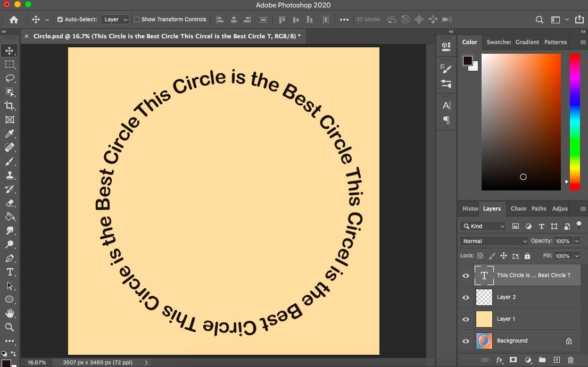Open the Move tool preset picker arrow

coord(47,20)
